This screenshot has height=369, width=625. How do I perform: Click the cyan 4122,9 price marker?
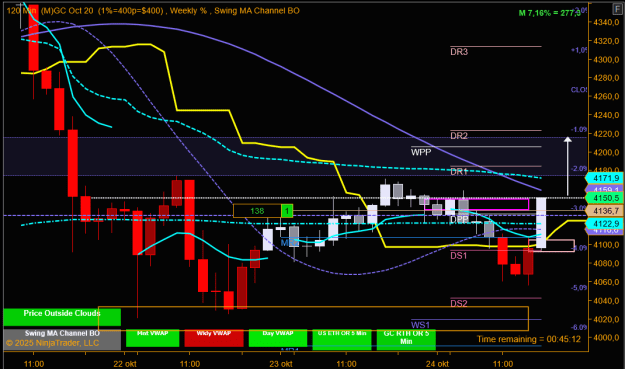click(x=604, y=224)
